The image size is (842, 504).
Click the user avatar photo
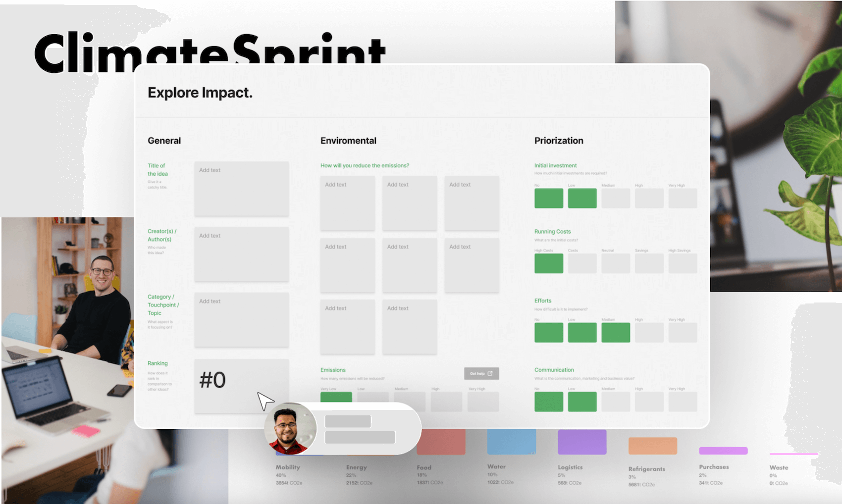click(x=289, y=428)
